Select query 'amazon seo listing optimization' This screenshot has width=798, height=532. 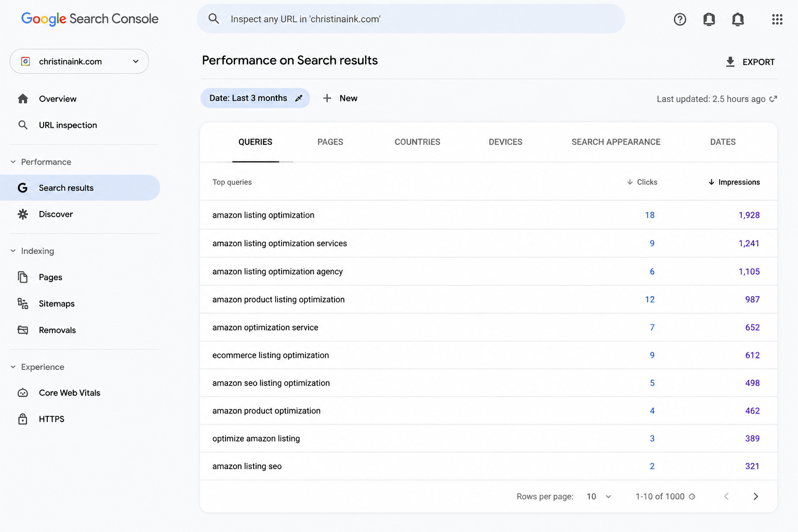click(x=271, y=383)
